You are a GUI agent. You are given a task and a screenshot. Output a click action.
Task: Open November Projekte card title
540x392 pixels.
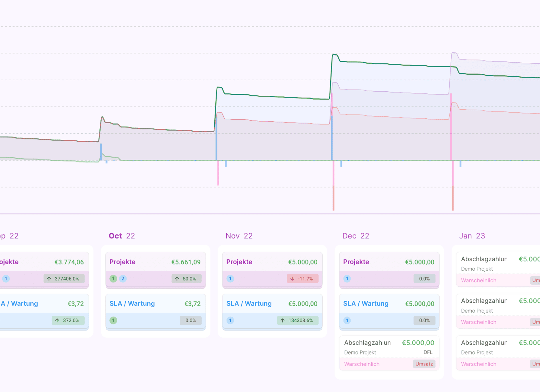click(x=239, y=262)
